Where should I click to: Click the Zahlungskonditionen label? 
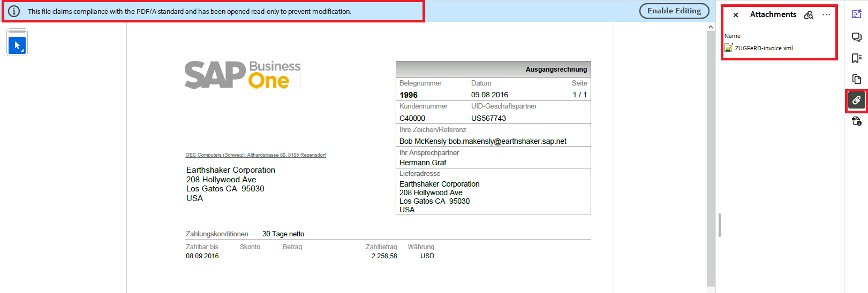tap(217, 234)
